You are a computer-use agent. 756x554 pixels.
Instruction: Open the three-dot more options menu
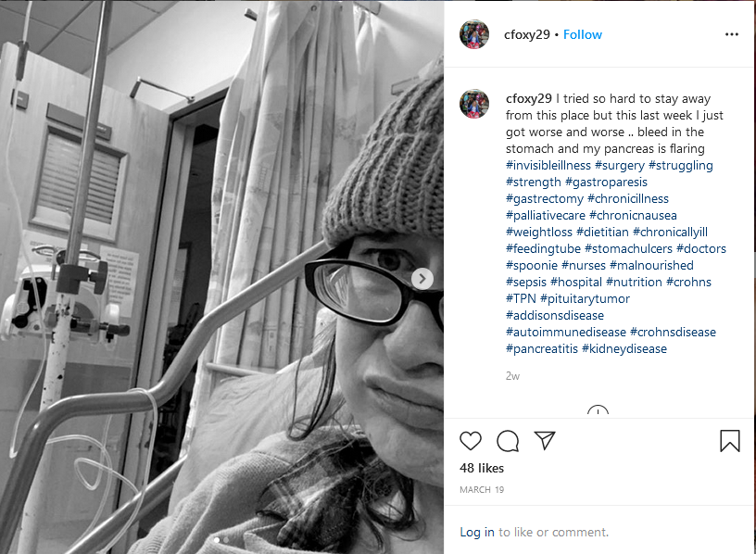(731, 34)
